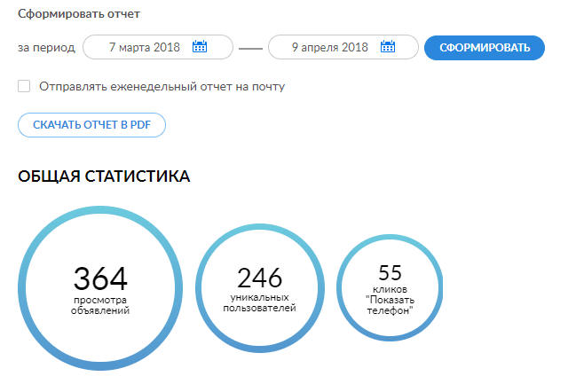Click the "Отправлять еженедельный отчет на почту" label
This screenshot has height=392, width=568.
(162, 87)
